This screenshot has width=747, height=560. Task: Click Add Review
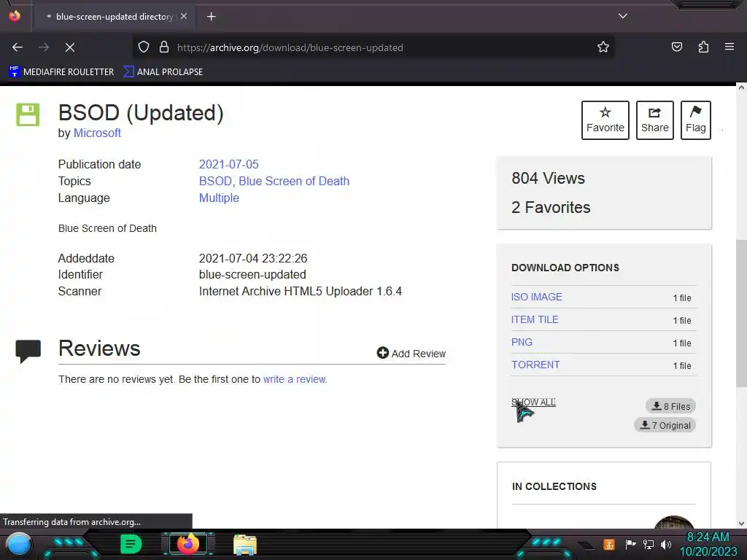pos(411,354)
